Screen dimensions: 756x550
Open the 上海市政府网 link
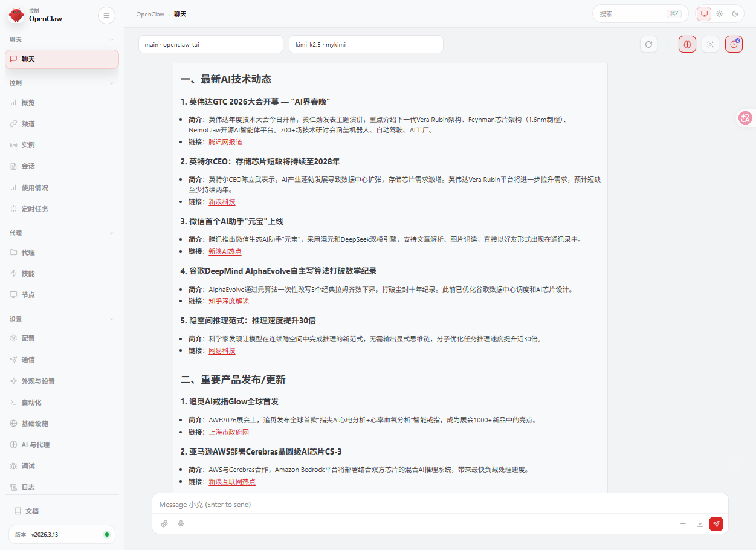[228, 432]
